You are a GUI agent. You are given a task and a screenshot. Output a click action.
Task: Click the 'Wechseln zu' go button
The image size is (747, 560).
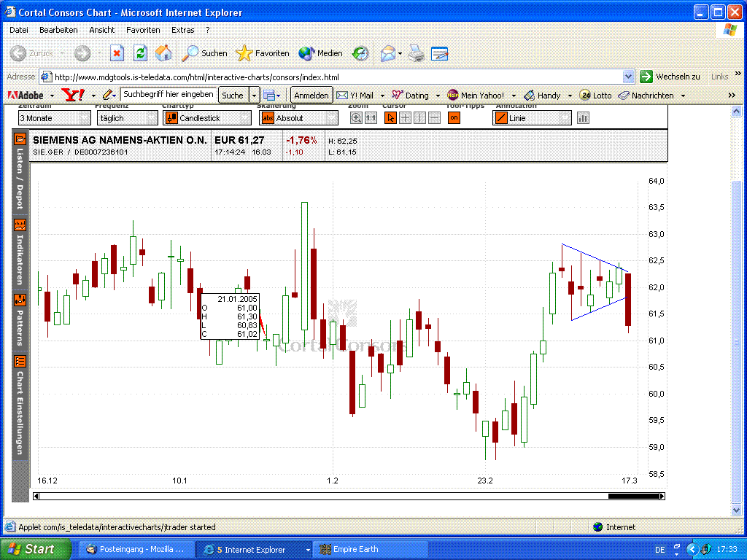670,77
